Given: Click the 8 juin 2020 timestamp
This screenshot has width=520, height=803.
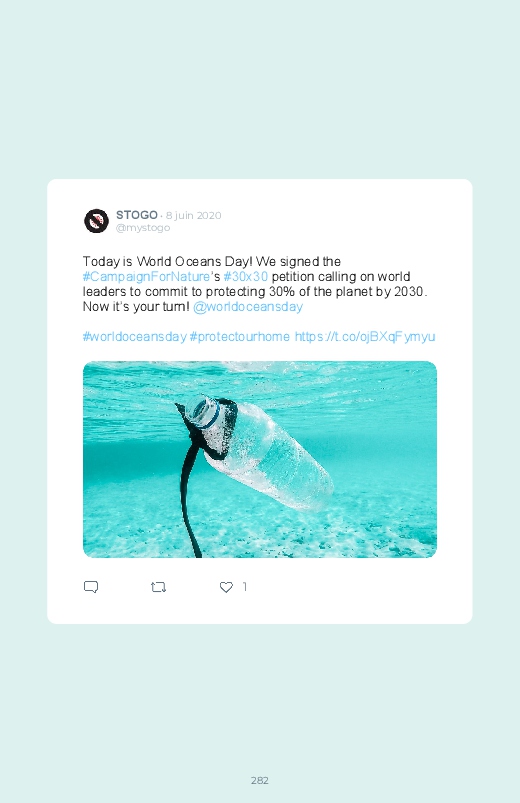Looking at the screenshot, I should [194, 215].
